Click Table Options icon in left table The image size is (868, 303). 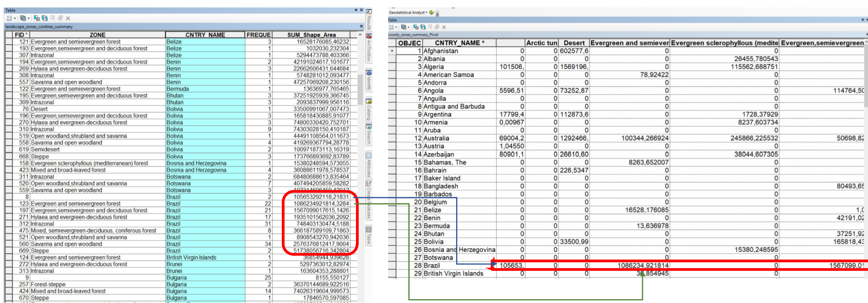tap(9, 18)
